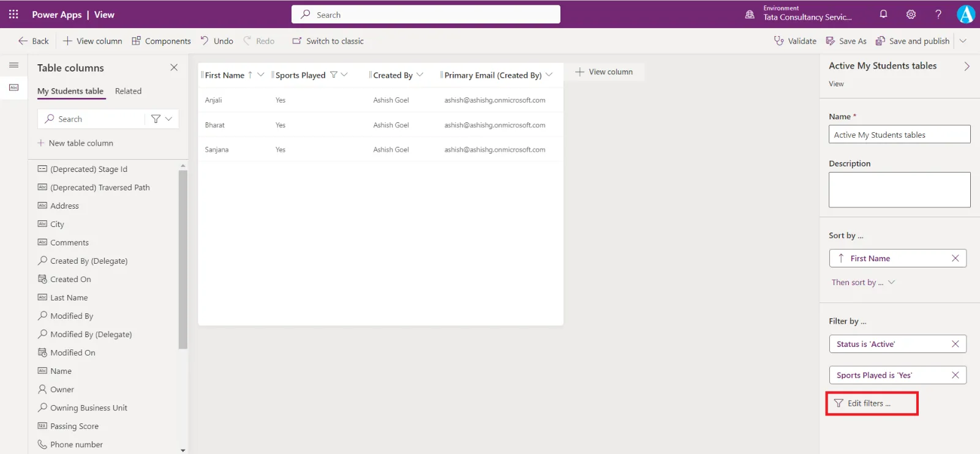Open the Power Apps app launcher waffle
The image size is (980, 454).
[13, 14]
